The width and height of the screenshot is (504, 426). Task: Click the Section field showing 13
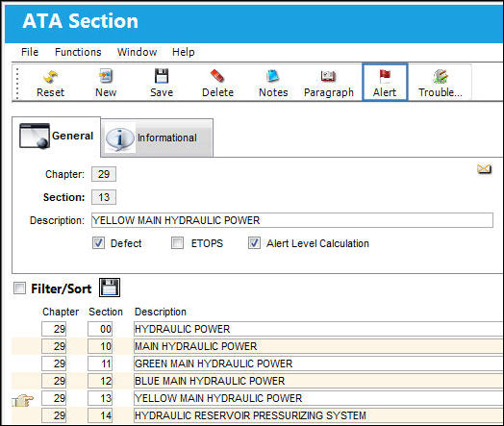[x=104, y=197]
